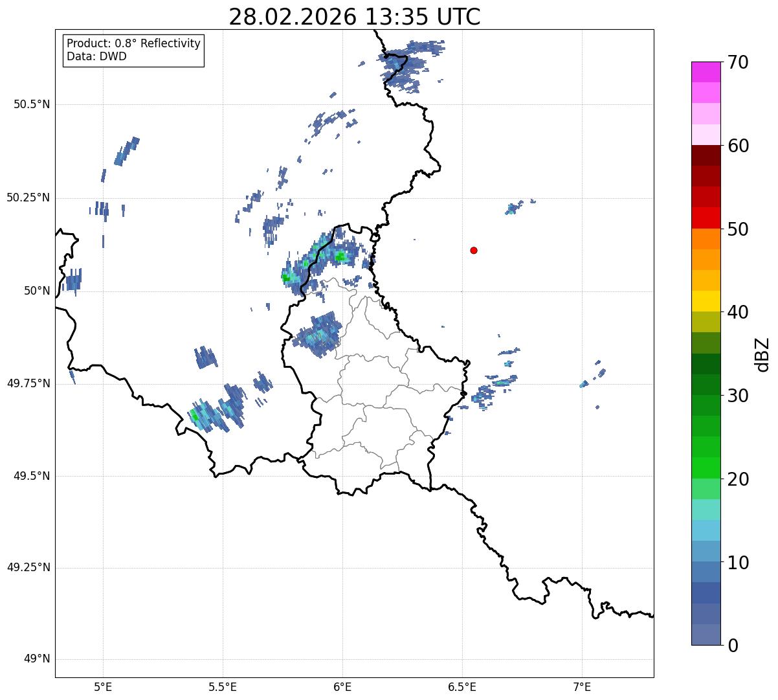This screenshot has width=778, height=700.
Task: Click the 49°N latitude label
Action: tap(36, 659)
